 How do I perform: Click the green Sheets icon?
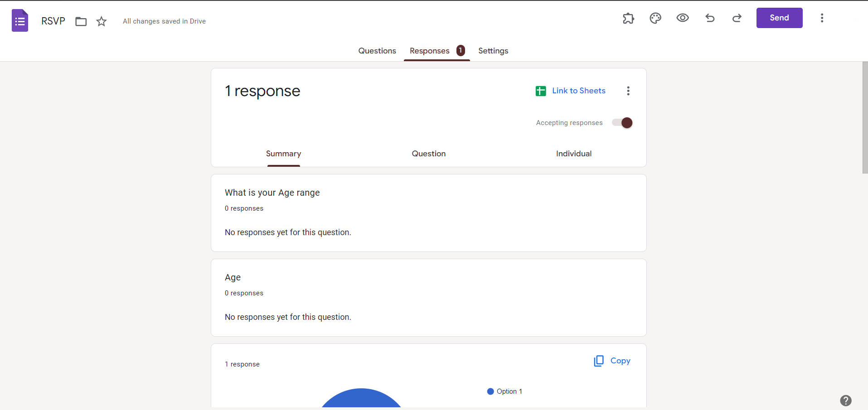[x=541, y=91]
